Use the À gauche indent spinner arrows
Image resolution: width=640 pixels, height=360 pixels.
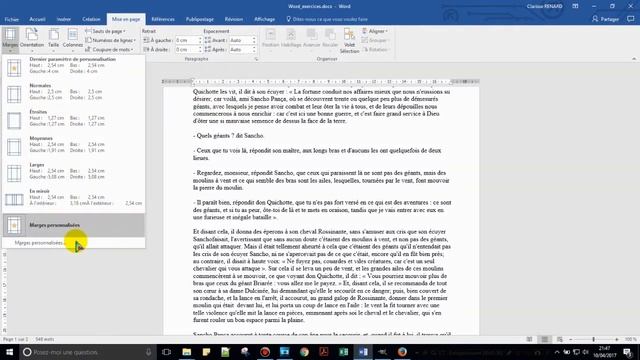pyautogui.click(x=200, y=40)
